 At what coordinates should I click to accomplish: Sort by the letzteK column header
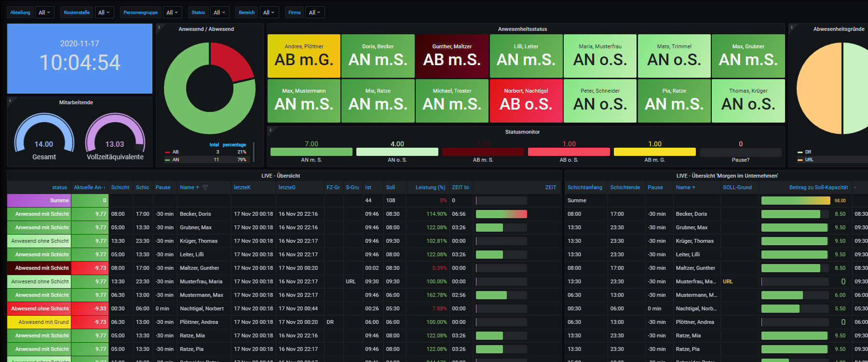(x=242, y=187)
